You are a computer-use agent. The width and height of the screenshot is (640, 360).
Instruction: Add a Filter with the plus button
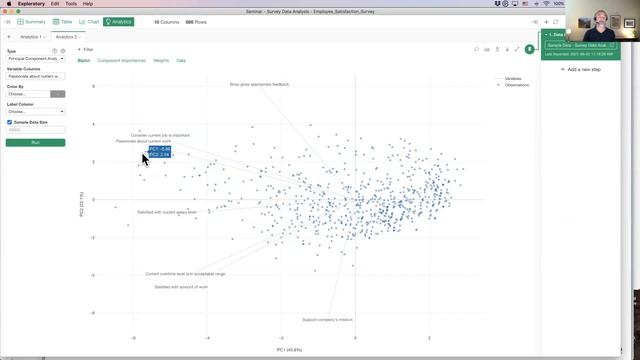[x=85, y=49]
